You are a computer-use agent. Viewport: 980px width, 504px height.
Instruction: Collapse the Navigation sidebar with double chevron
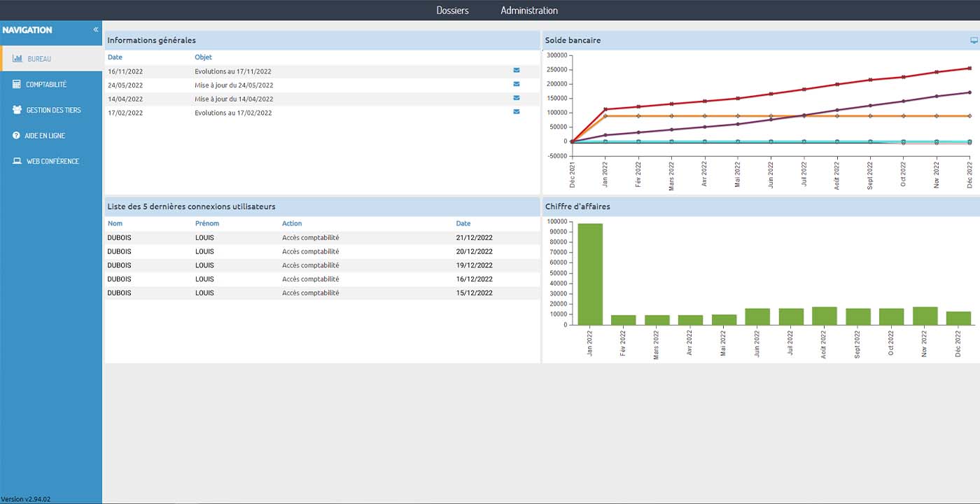[96, 30]
